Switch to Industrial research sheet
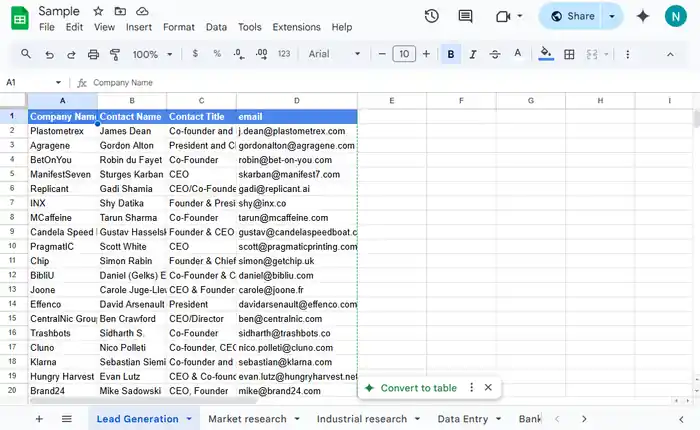 tap(362, 419)
